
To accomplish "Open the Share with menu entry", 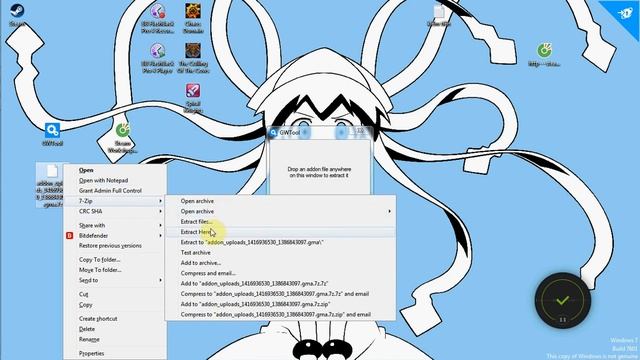I will pos(115,225).
